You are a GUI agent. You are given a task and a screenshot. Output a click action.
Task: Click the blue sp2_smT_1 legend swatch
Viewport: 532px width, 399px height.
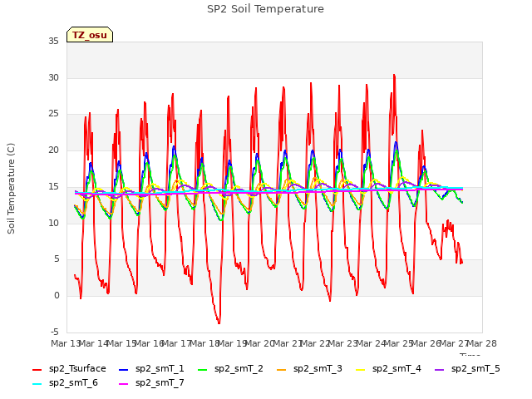124,369
